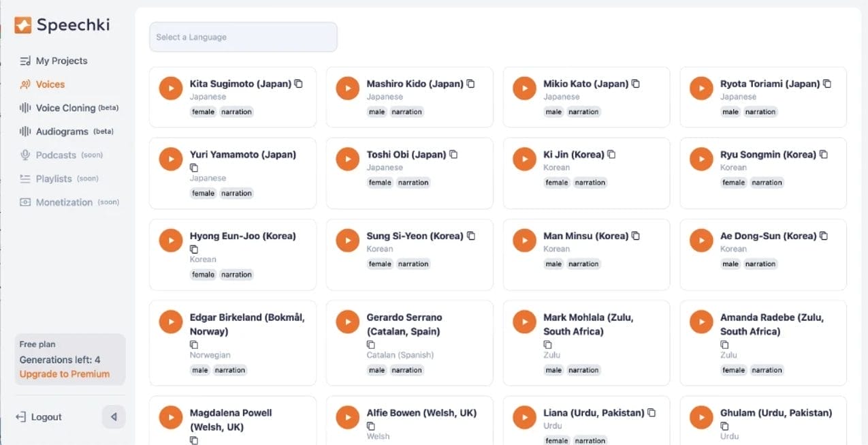Play the Mashiro Kido voice sample
Screen dimensions: 868x445
tap(347, 89)
